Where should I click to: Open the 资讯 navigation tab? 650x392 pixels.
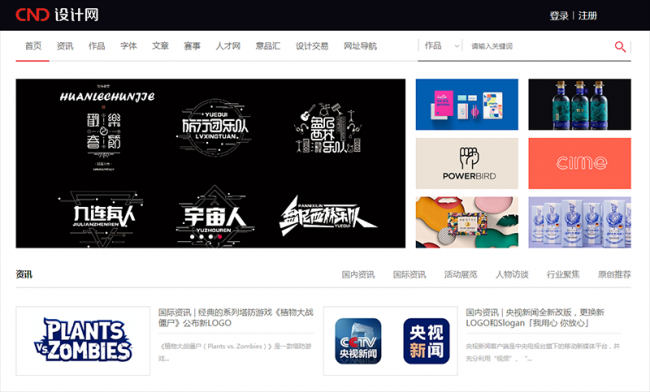coord(65,46)
